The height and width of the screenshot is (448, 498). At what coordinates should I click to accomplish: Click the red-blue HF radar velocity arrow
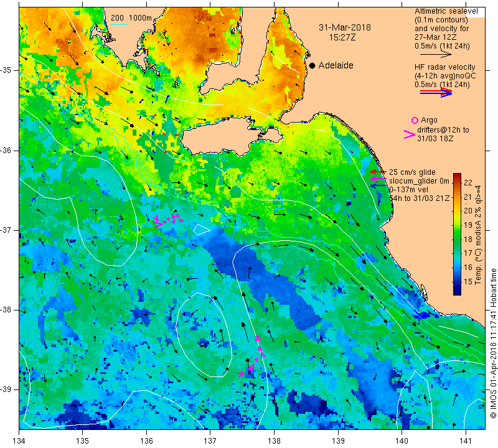point(436,93)
